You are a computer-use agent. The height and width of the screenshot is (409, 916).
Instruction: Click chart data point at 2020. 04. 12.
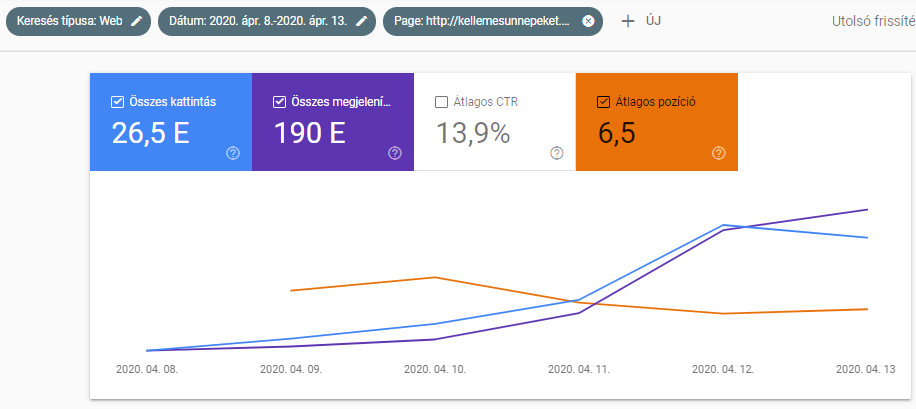coord(723,226)
